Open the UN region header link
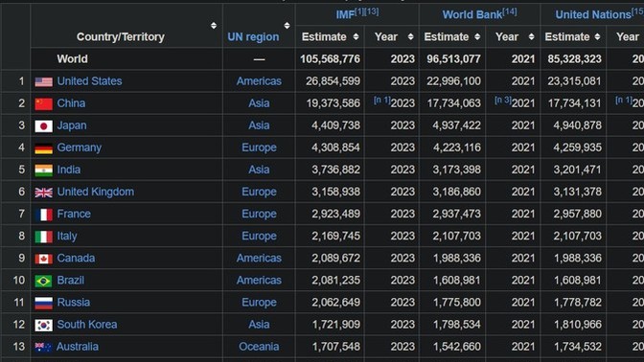 click(253, 37)
